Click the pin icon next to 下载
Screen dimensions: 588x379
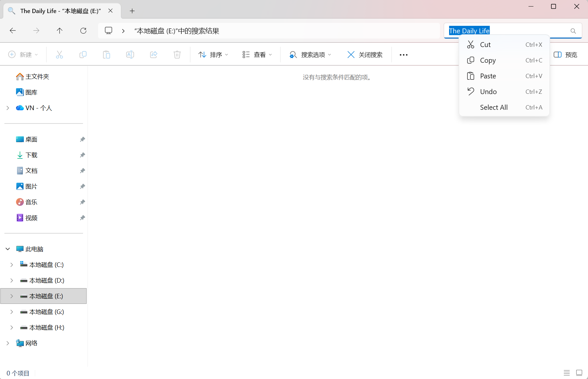pos(82,155)
